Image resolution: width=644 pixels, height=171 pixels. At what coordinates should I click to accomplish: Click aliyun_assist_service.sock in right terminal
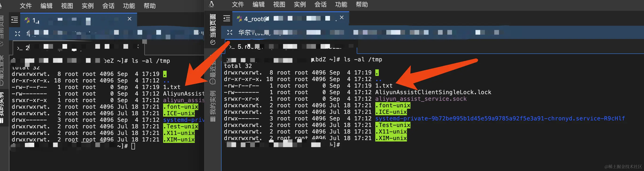(x=421, y=99)
